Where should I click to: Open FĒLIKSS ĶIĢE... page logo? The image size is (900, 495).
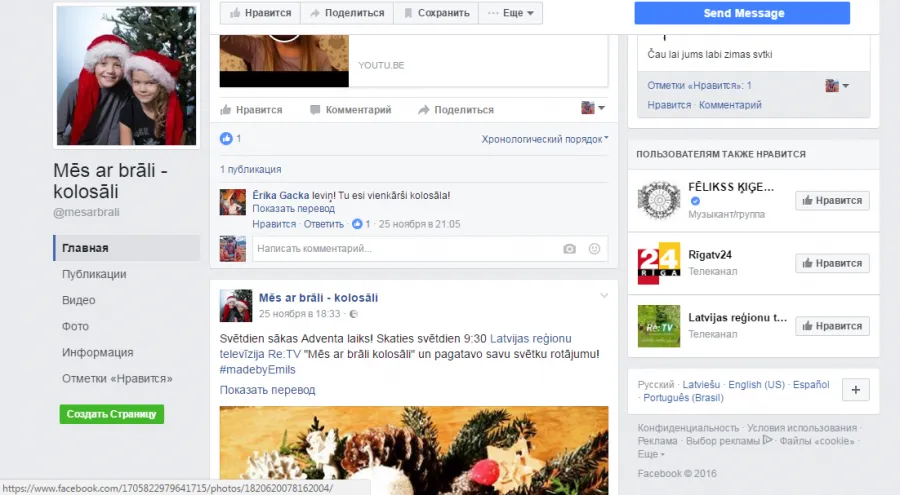[659, 200]
